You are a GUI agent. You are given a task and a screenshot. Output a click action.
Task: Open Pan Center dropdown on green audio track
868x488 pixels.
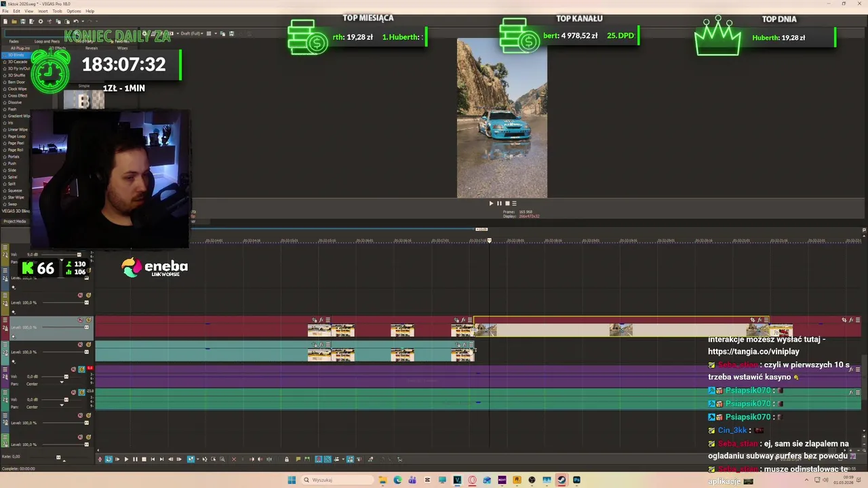pos(62,405)
